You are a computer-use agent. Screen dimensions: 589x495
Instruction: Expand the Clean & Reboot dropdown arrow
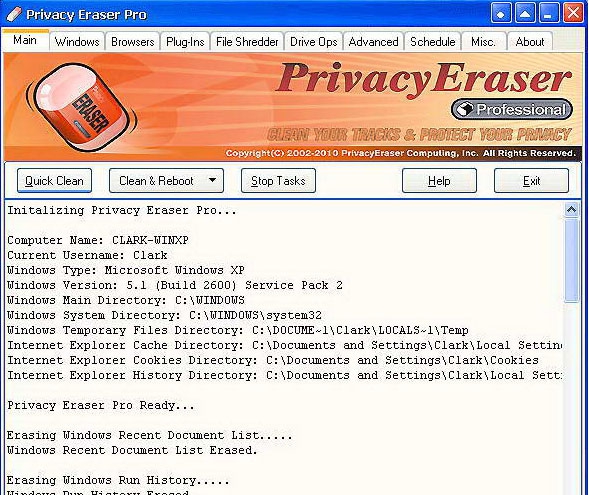point(212,180)
